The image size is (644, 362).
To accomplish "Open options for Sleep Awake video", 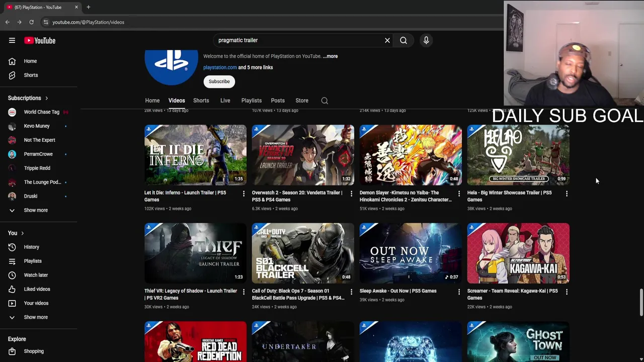I will tap(459, 292).
